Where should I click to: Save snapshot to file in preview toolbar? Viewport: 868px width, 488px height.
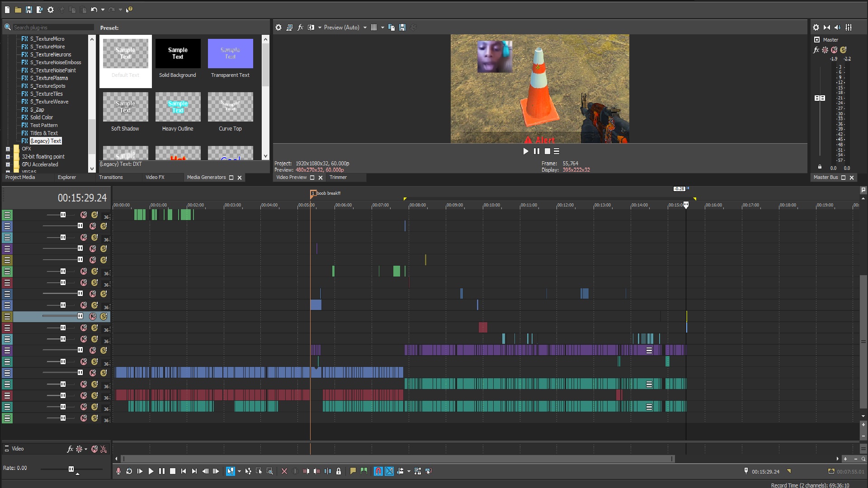(402, 28)
